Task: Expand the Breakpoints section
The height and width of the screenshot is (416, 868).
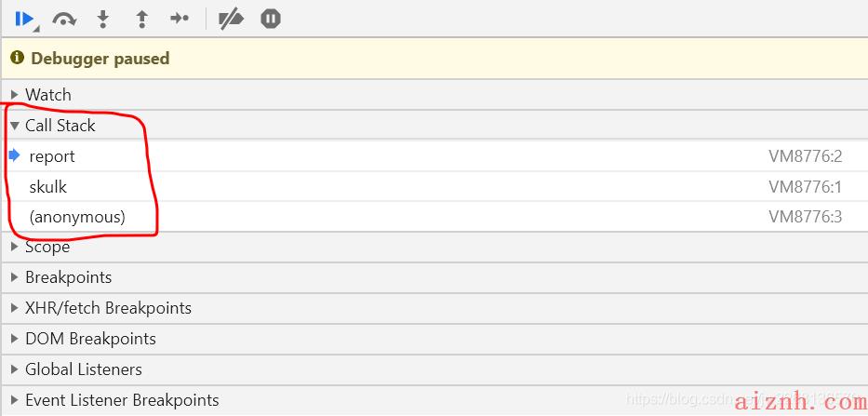Action: (434, 277)
